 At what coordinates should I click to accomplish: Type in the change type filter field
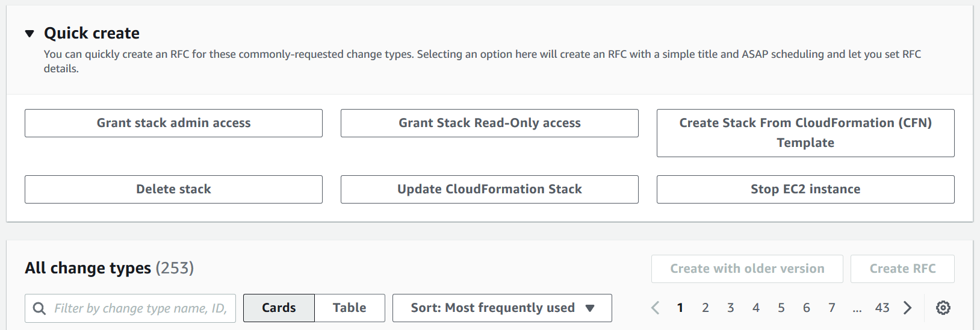coord(140,308)
